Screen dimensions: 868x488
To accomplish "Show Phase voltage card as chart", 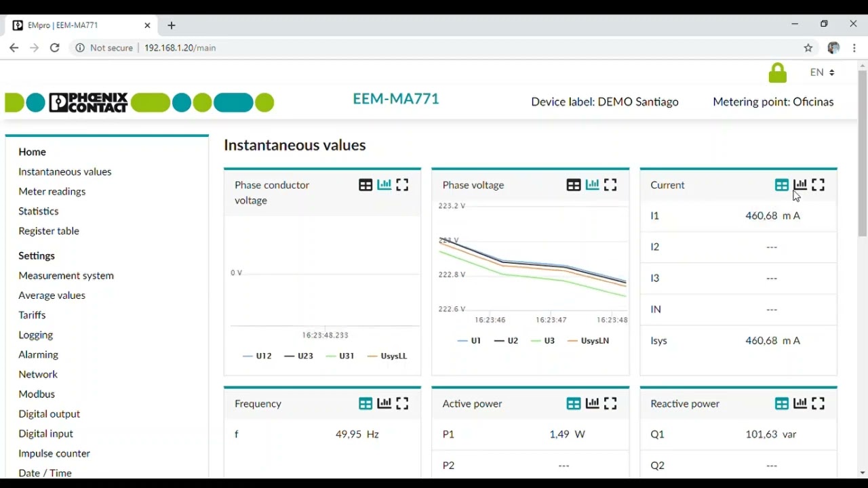I will 593,185.
